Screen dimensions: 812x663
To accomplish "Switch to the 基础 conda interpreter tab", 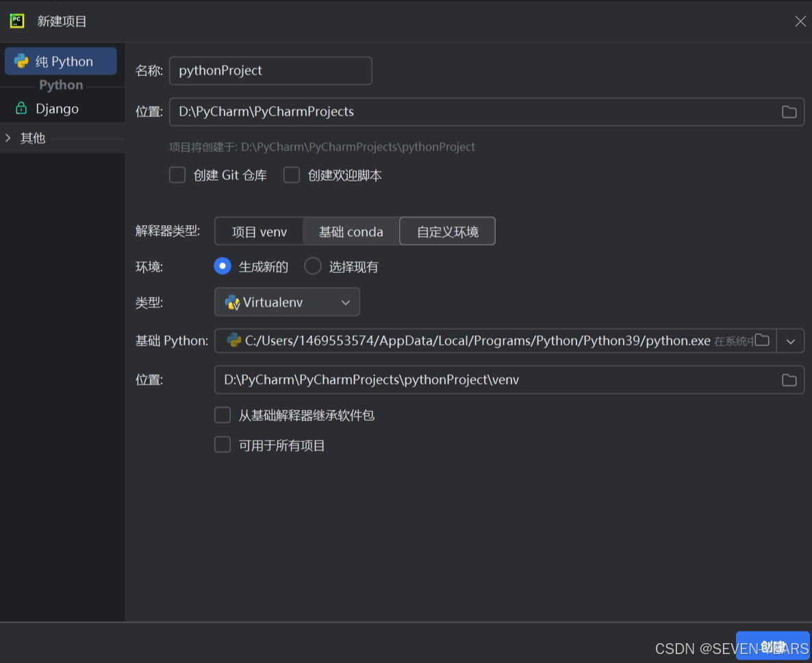I will (x=351, y=231).
